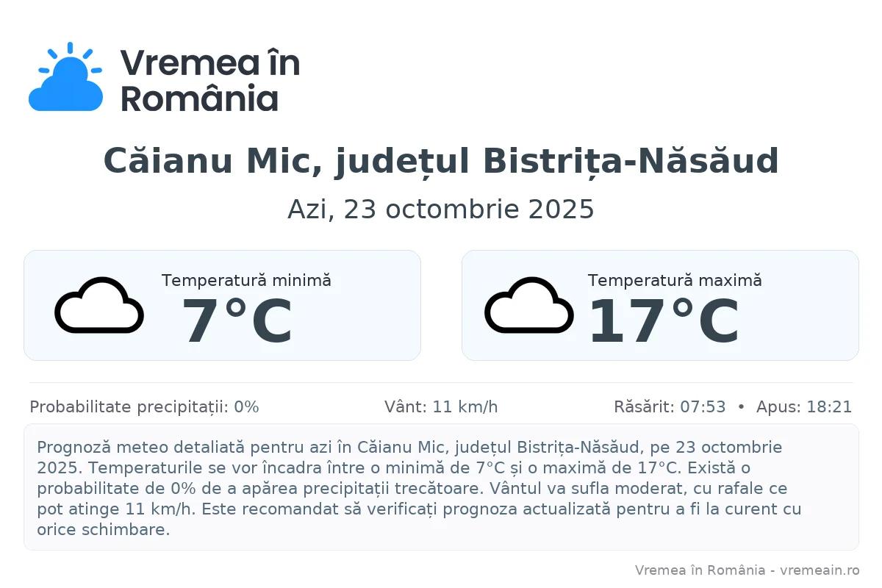Open the Vremea în România logo text
This screenshot has height=588, width=882.
tap(209, 79)
